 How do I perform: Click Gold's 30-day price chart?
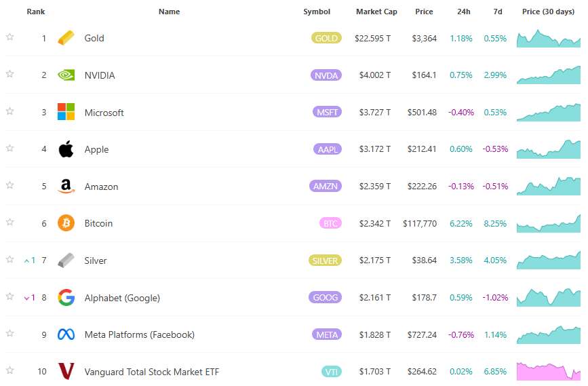[548, 38]
